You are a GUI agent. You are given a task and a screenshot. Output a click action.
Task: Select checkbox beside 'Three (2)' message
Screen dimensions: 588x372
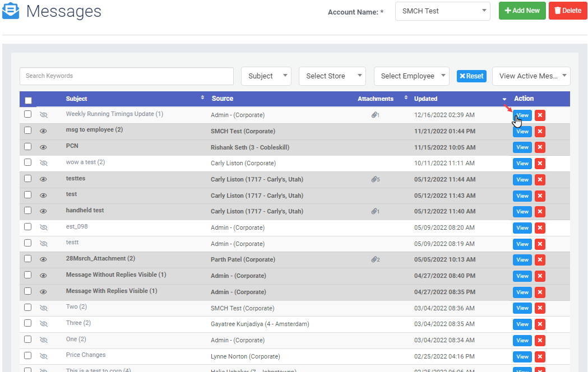(28, 323)
